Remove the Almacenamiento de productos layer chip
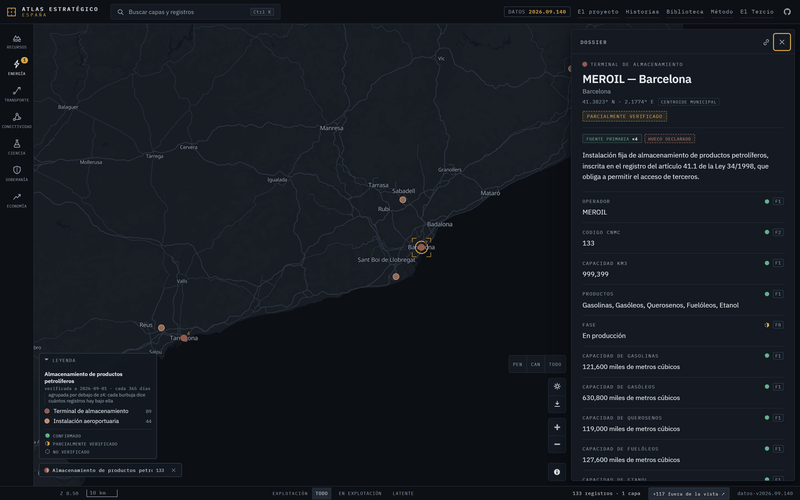 (x=173, y=470)
